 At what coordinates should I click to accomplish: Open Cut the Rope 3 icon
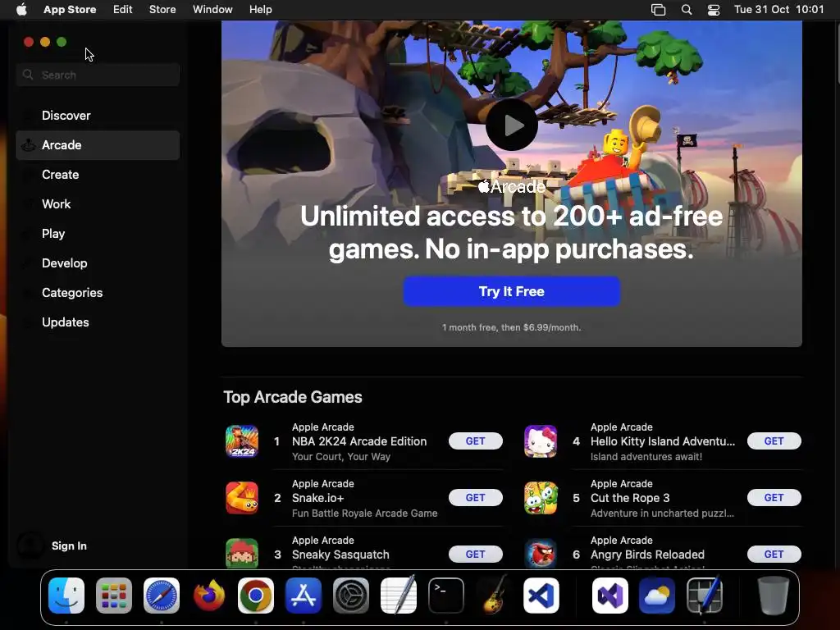coord(541,498)
